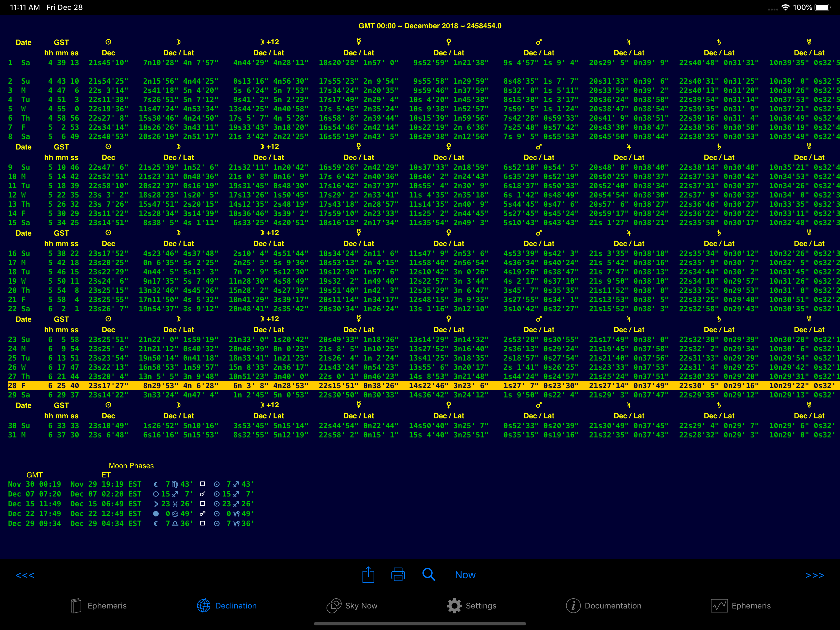
Task: Tap the highlighted row 28 F date
Action: (x=17, y=386)
